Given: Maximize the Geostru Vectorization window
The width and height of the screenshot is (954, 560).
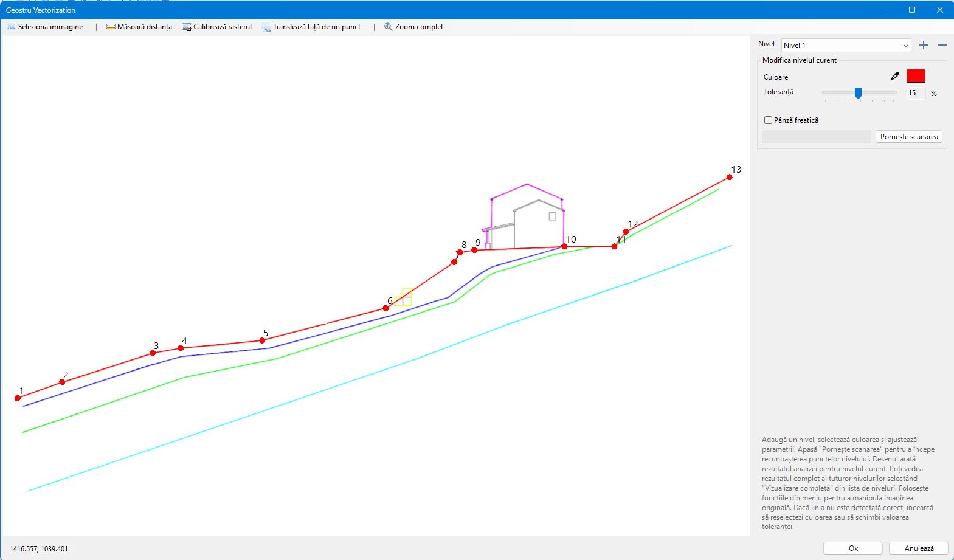Looking at the screenshot, I should tap(912, 10).
